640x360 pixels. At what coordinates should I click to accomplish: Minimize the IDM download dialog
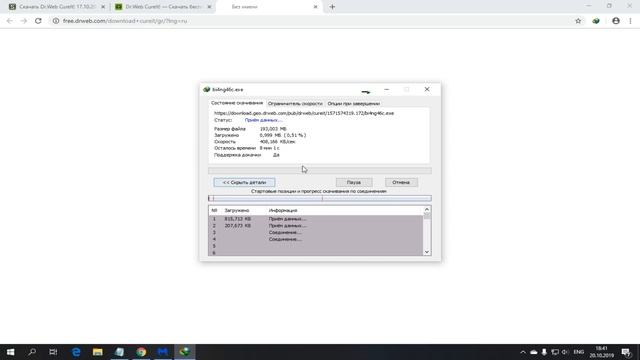point(386,89)
